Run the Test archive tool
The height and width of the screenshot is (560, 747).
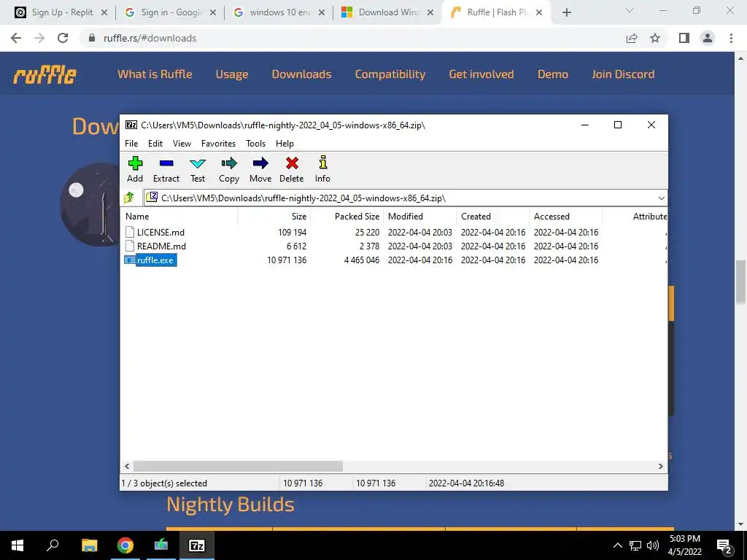(198, 169)
